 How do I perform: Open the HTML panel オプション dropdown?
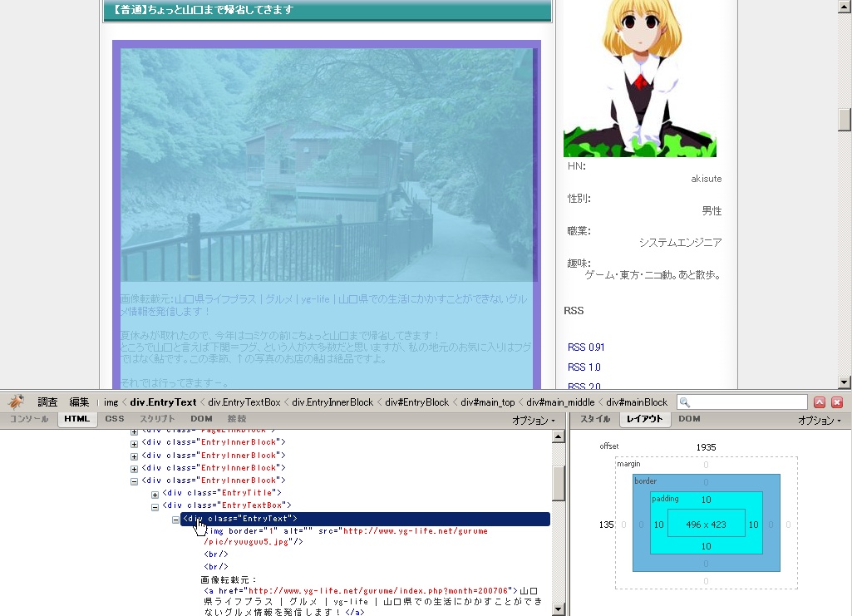[533, 420]
